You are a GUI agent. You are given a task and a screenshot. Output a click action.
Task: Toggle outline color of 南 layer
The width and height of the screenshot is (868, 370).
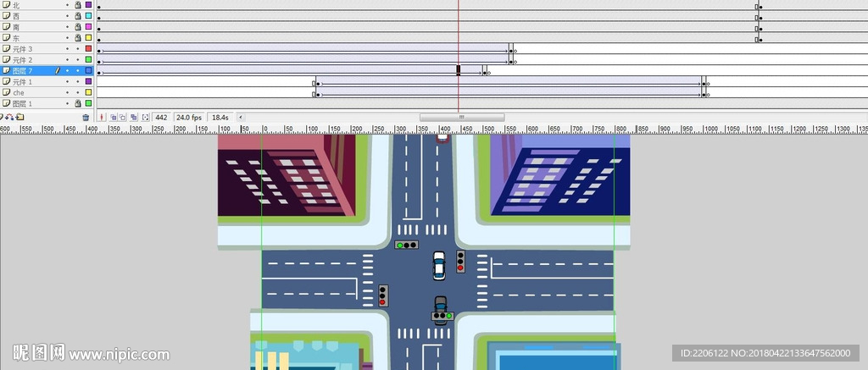click(x=88, y=26)
